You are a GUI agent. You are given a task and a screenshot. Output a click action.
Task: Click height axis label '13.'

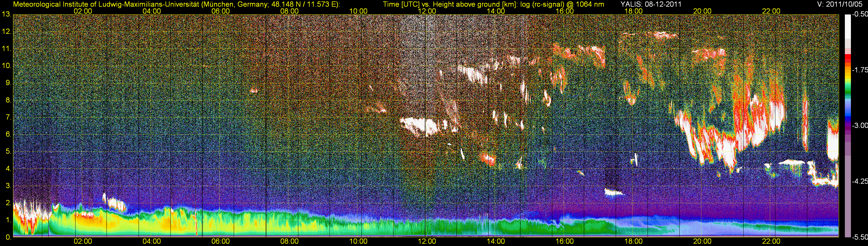[x=6, y=14]
